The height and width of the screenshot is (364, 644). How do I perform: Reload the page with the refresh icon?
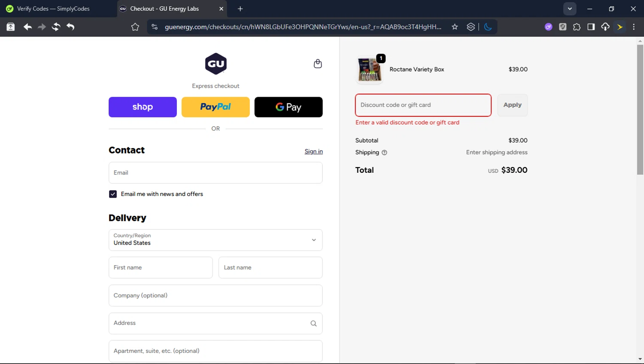(56, 27)
